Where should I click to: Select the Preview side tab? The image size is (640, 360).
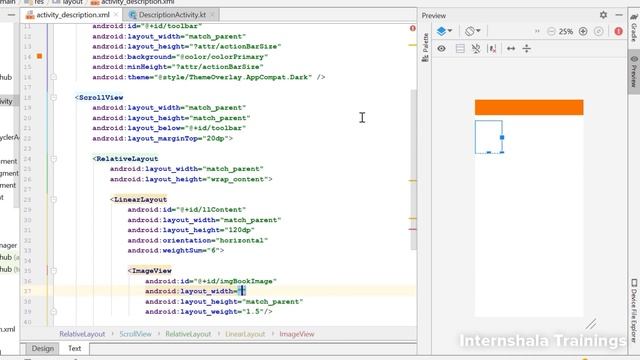[634, 71]
